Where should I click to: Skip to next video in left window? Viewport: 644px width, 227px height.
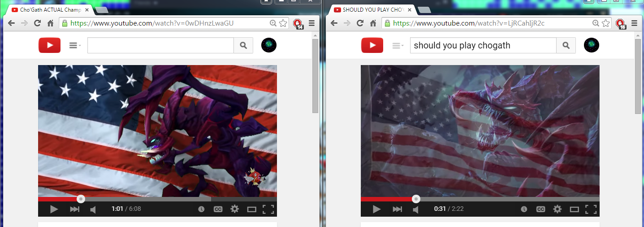pyautogui.click(x=75, y=209)
